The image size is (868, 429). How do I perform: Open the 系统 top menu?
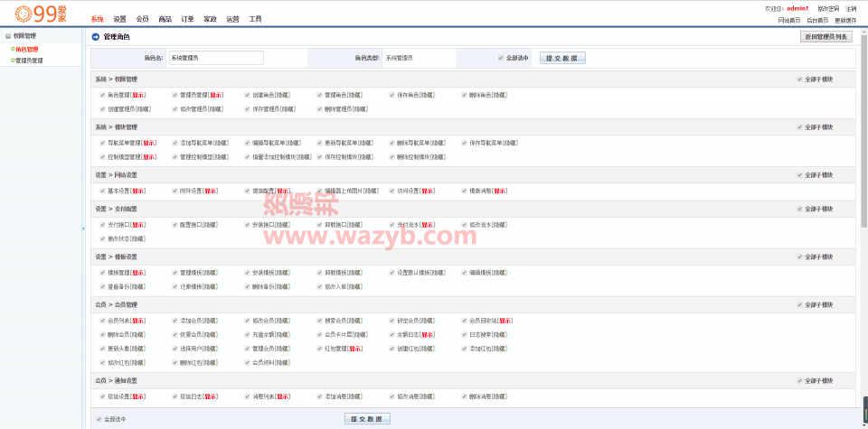pyautogui.click(x=98, y=19)
